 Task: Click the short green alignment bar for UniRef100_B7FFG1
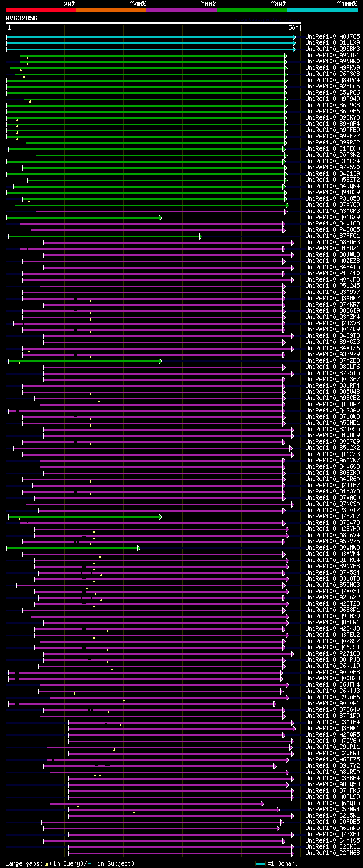(x=105, y=236)
